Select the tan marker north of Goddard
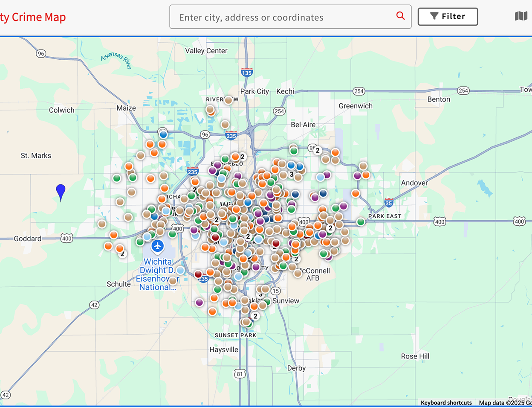532x408 pixels. [x=101, y=224]
